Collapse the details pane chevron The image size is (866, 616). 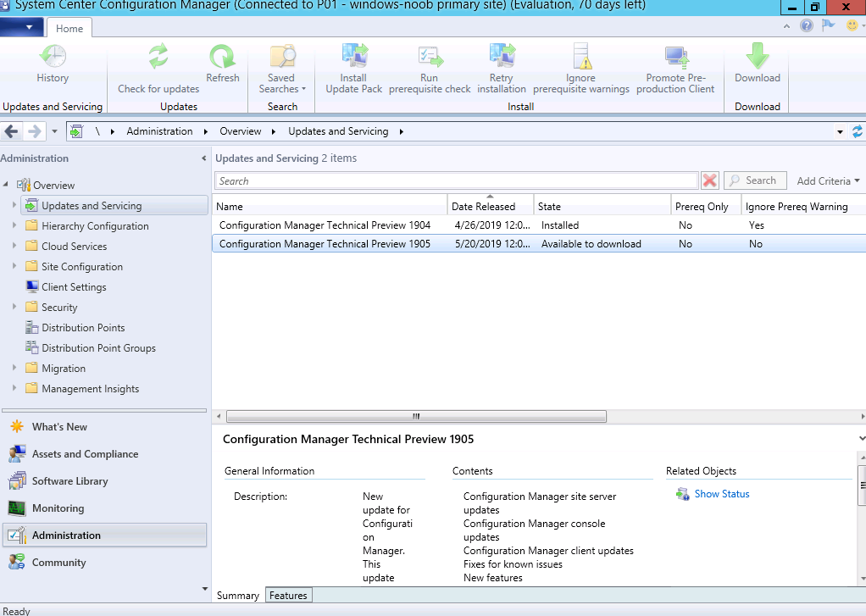point(862,439)
